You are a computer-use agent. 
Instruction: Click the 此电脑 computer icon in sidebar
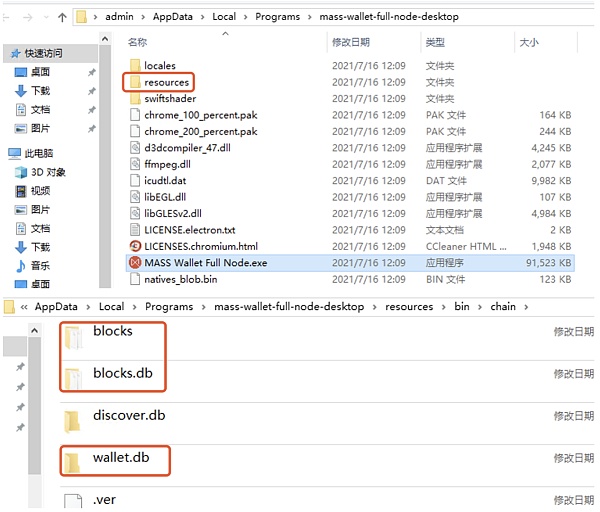[x=15, y=153]
